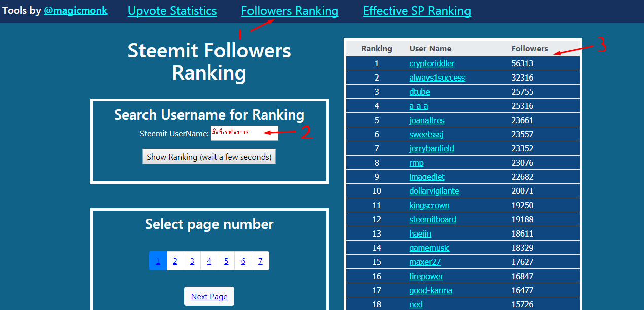Image resolution: width=644 pixels, height=310 pixels.
Task: Click follower count 18329
Action: [522, 248]
